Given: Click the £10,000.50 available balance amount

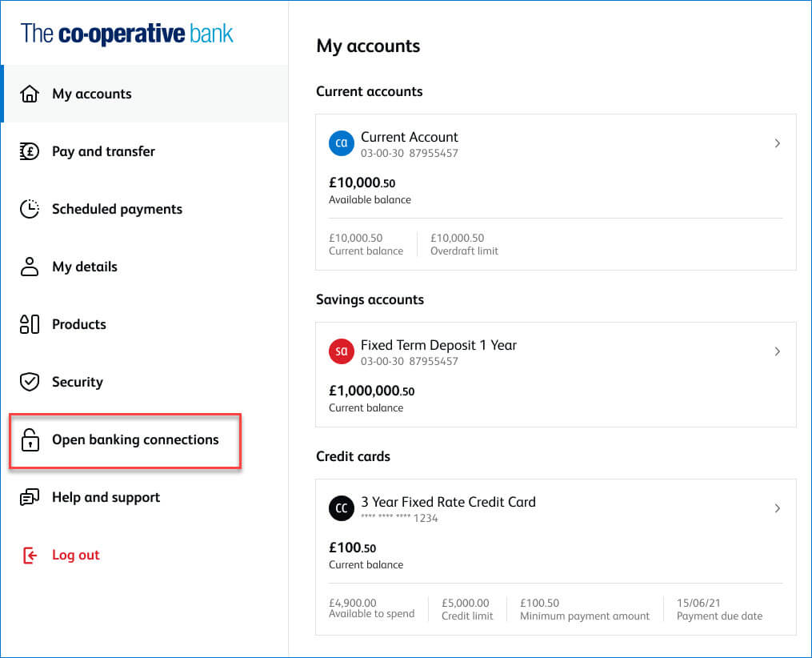Looking at the screenshot, I should click(362, 183).
